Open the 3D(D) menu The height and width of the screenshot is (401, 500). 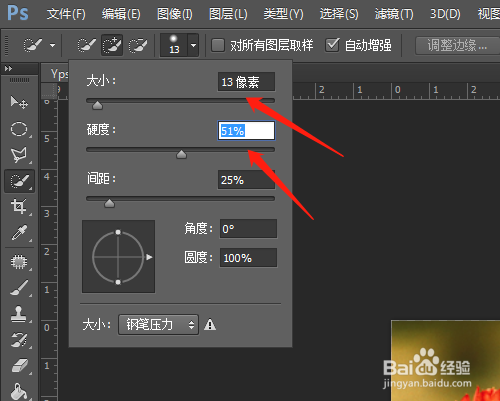[445, 14]
